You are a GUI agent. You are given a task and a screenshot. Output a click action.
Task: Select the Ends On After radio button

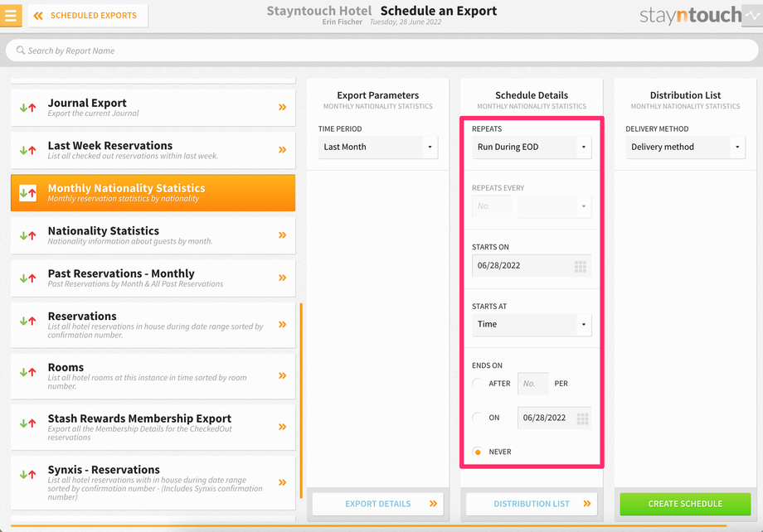click(478, 383)
